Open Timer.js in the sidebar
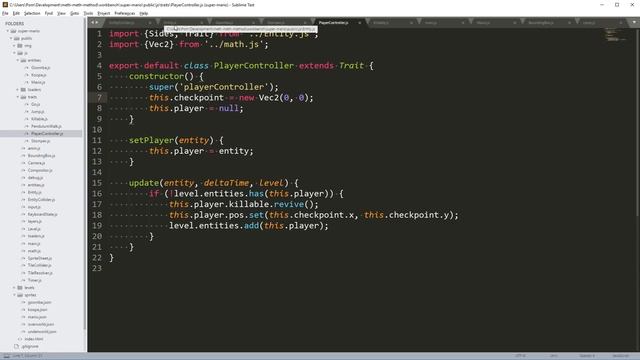Image resolution: width=640 pixels, height=360 pixels. 35,280
